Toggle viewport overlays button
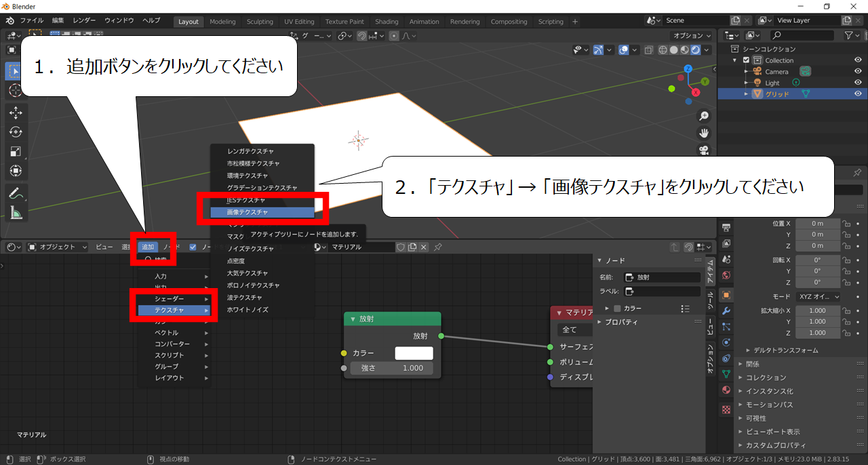 point(623,49)
